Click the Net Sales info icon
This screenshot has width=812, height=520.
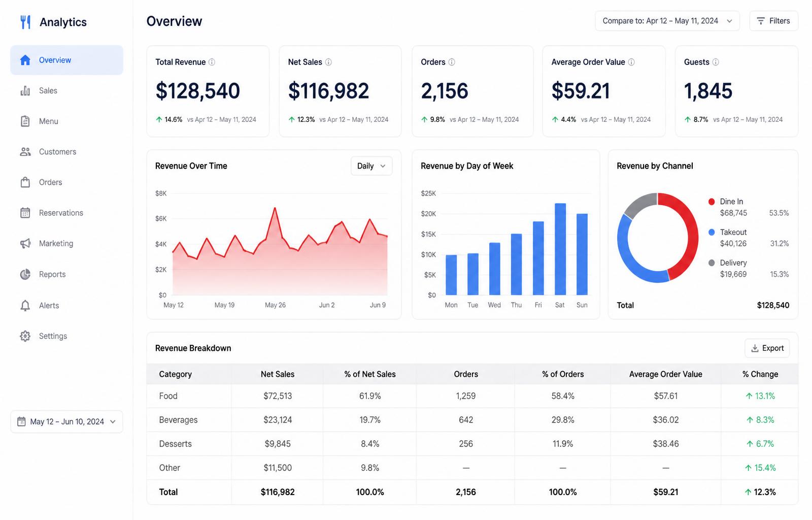(x=328, y=62)
